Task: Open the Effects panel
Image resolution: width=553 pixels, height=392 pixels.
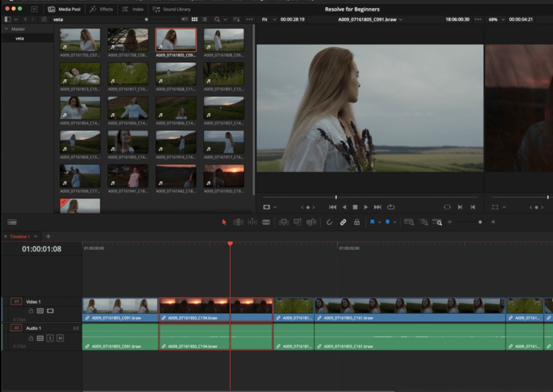Action: [101, 9]
